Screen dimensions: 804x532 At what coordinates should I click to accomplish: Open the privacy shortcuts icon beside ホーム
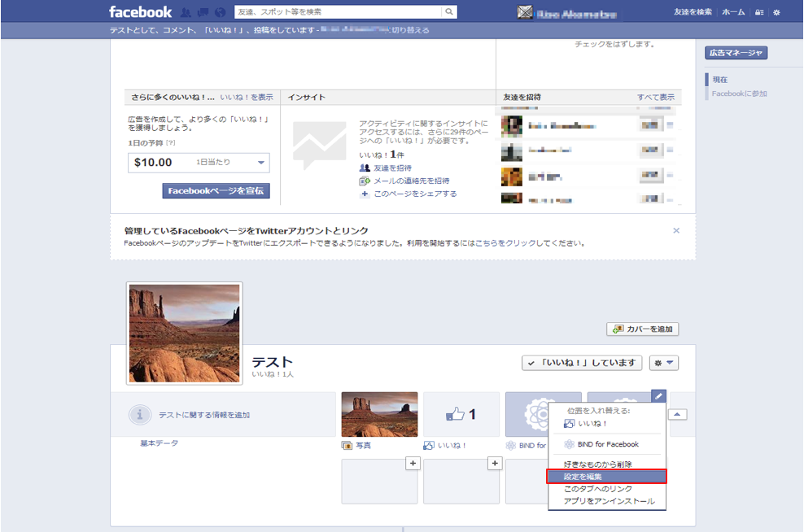(759, 12)
